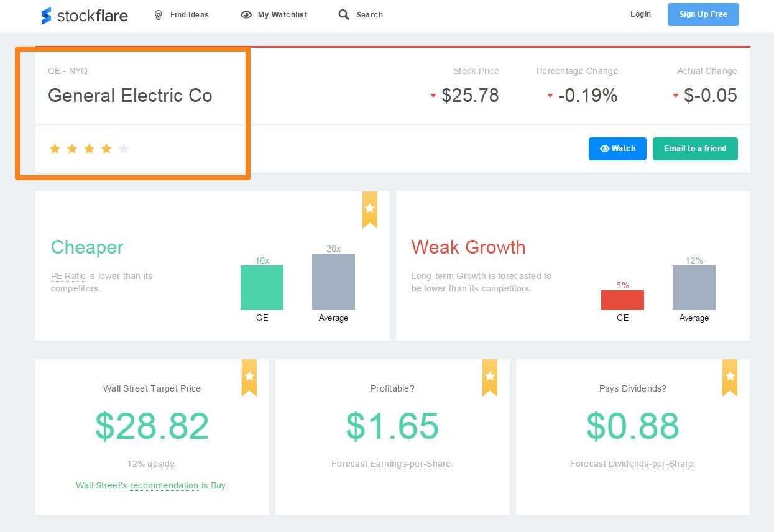
Task: Toggle the bookmark on Pays Dividends card
Action: click(729, 377)
